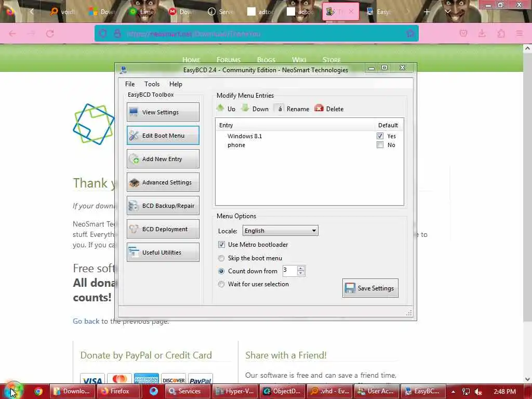Open Forums link on NeoSmart website
Viewport: 532px width, 399px height.
tap(229, 60)
